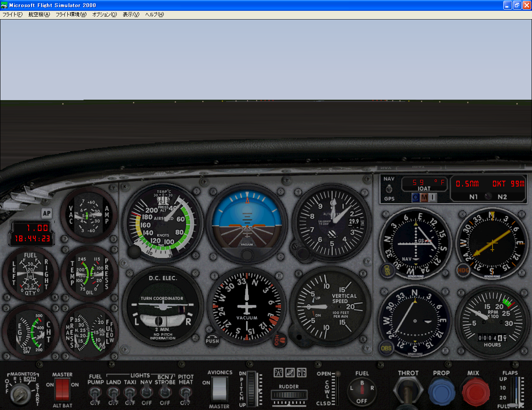Toggle the AVIONICS MASTER switch
The height and width of the screenshot is (410, 532).
pos(219,389)
